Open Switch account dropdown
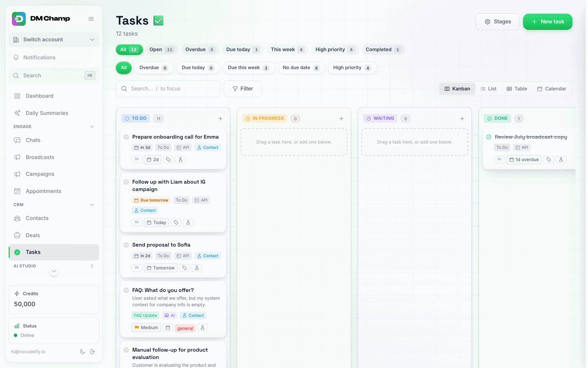The height and width of the screenshot is (368, 588). click(x=54, y=39)
